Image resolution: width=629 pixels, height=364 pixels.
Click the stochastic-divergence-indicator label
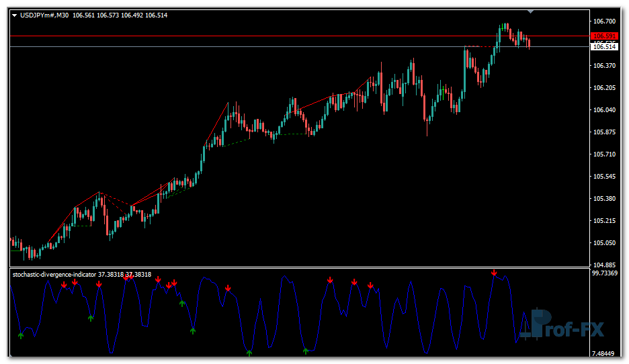coord(55,275)
